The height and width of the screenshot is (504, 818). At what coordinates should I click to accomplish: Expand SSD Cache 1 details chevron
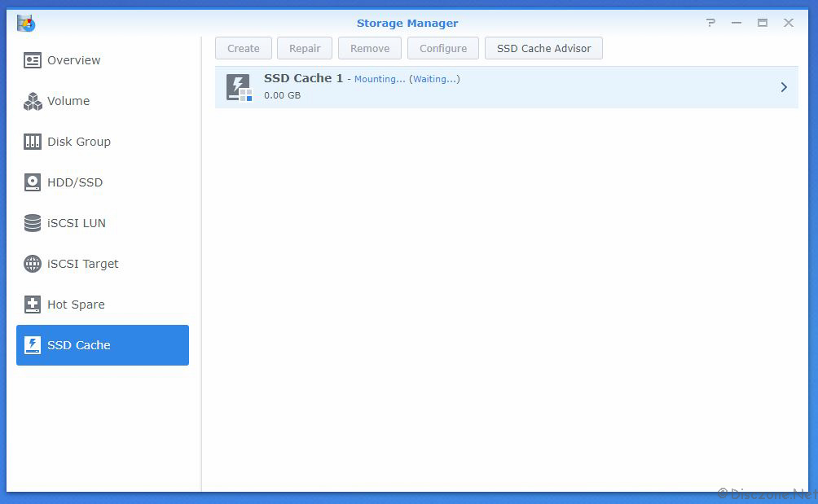pyautogui.click(x=784, y=87)
